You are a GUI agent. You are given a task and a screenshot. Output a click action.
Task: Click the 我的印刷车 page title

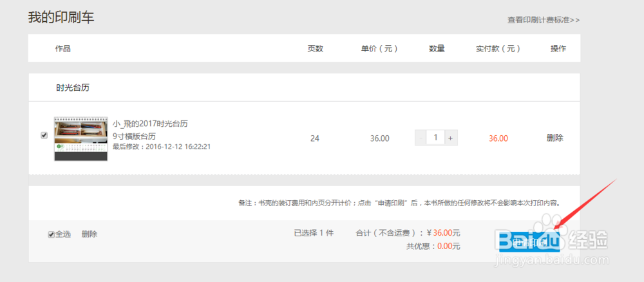tap(61, 17)
